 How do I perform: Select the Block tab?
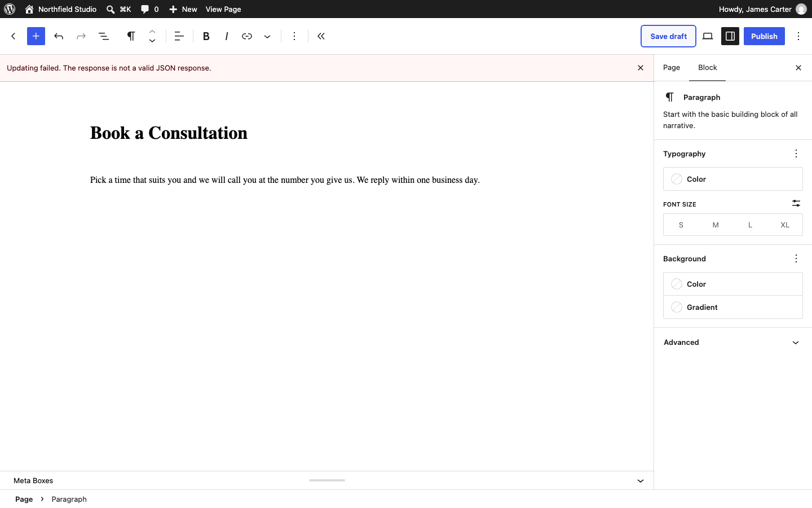point(708,68)
